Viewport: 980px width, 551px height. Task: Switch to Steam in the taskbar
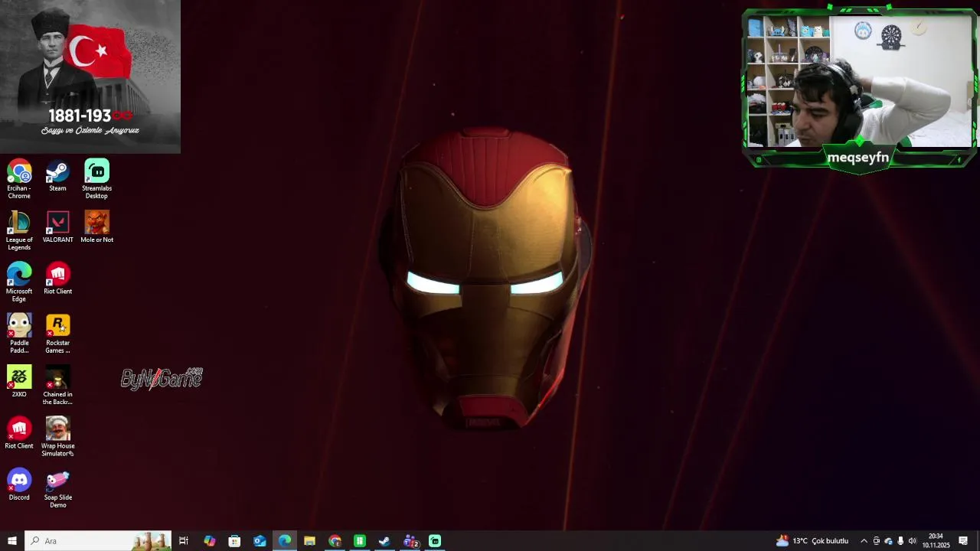pos(384,541)
